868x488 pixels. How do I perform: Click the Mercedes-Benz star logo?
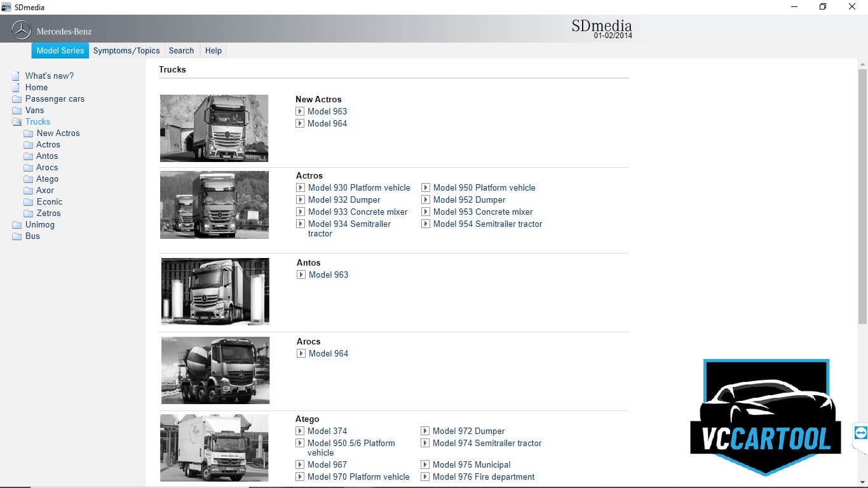22,30
